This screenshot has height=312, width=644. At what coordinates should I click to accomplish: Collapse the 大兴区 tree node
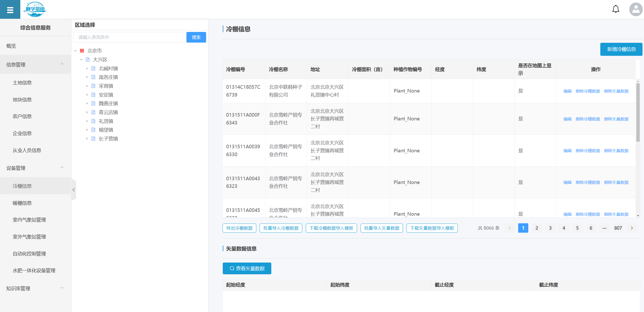click(x=81, y=60)
